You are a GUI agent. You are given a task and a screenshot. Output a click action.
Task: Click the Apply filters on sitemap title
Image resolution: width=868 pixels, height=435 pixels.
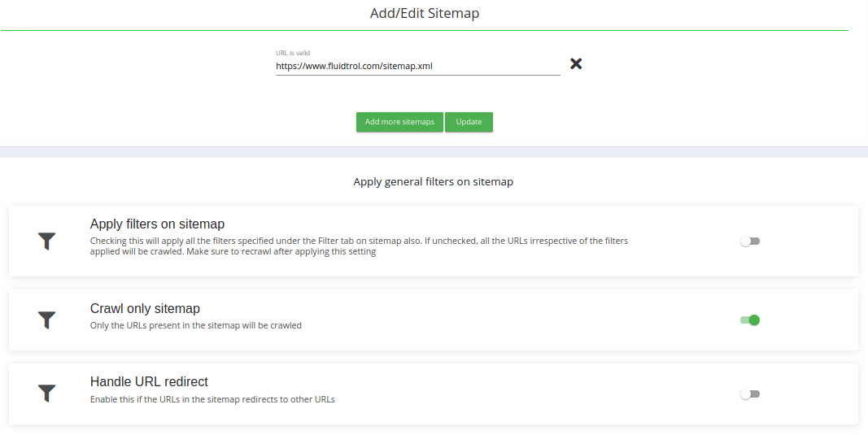(157, 224)
